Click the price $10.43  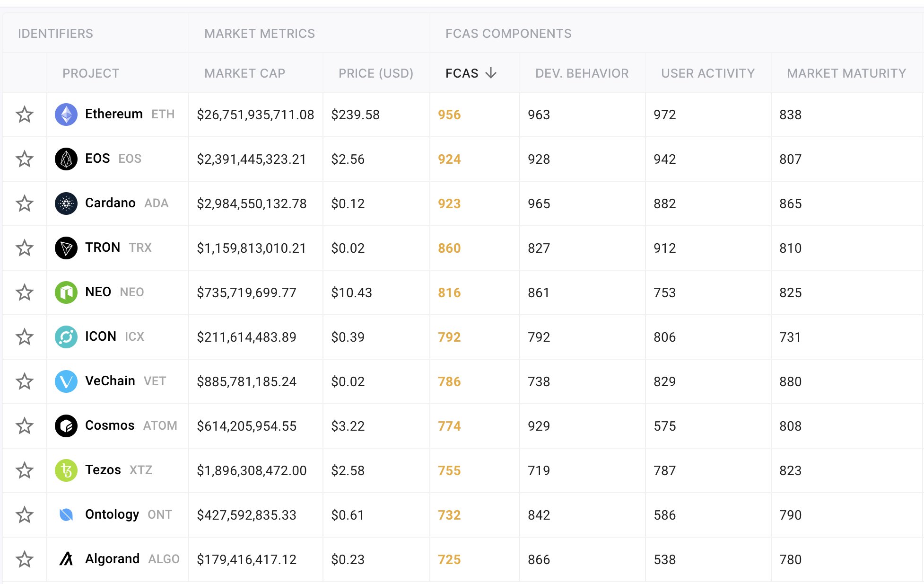click(351, 293)
